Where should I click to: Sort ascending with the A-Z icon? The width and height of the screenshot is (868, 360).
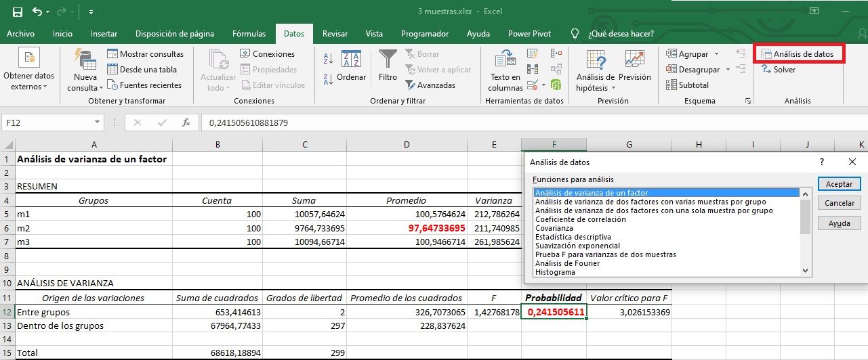pos(327,58)
